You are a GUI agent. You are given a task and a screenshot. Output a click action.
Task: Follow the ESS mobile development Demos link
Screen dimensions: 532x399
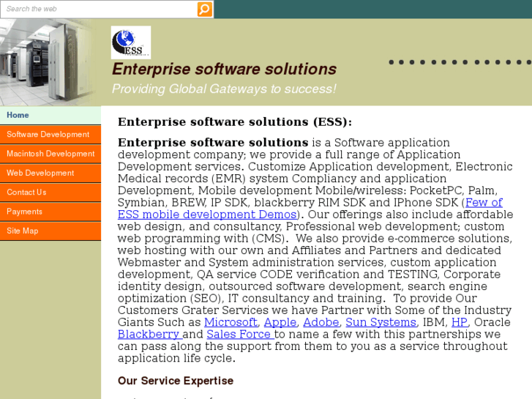pos(207,215)
